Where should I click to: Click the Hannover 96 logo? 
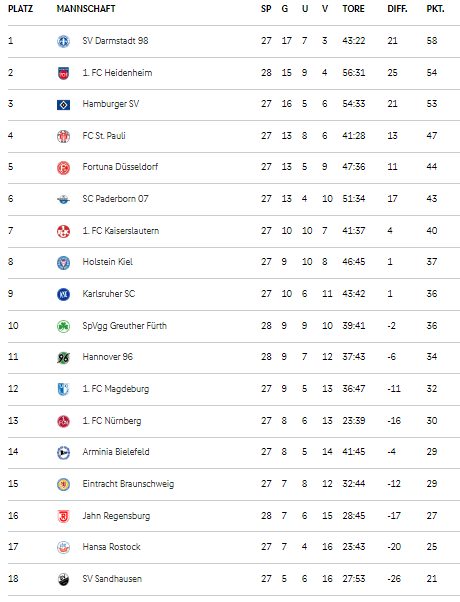pyautogui.click(x=63, y=358)
